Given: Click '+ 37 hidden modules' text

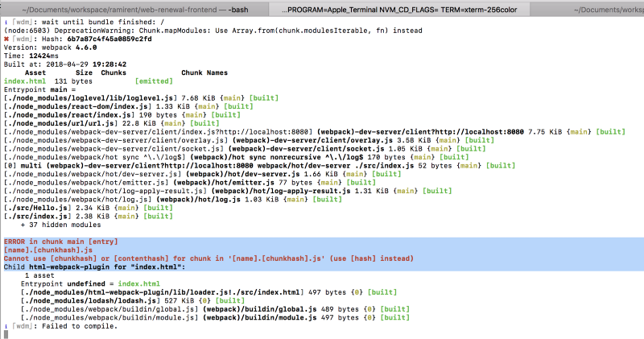Looking at the screenshot, I should tap(61, 225).
